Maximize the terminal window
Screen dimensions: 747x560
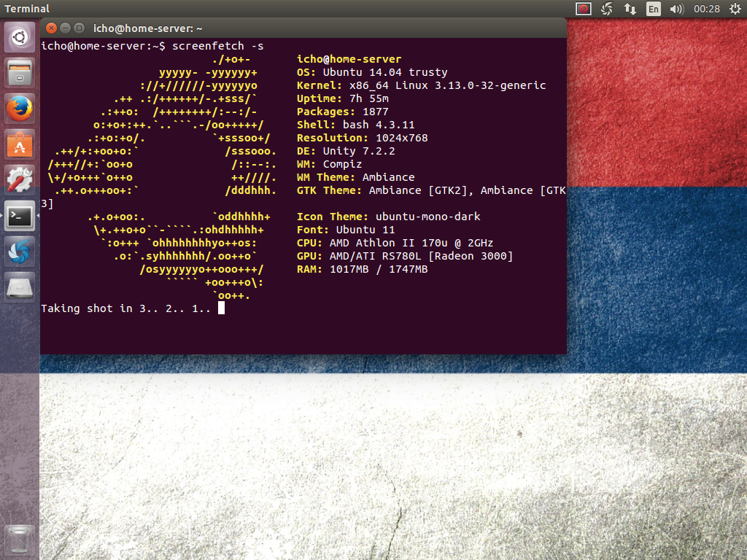click(x=80, y=28)
